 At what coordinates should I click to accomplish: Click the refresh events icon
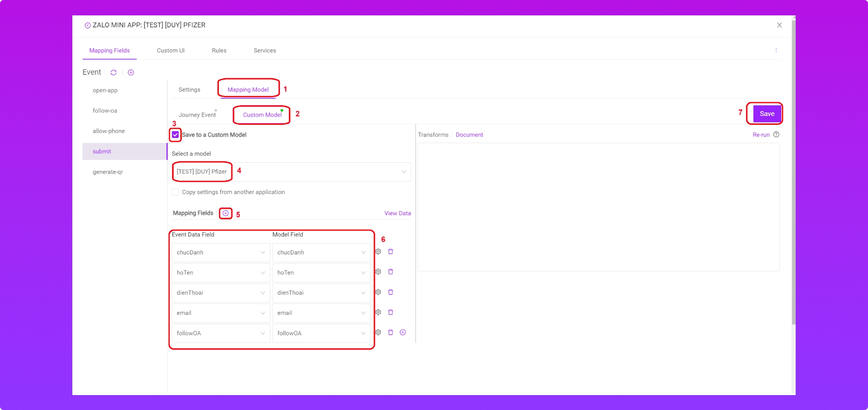113,73
